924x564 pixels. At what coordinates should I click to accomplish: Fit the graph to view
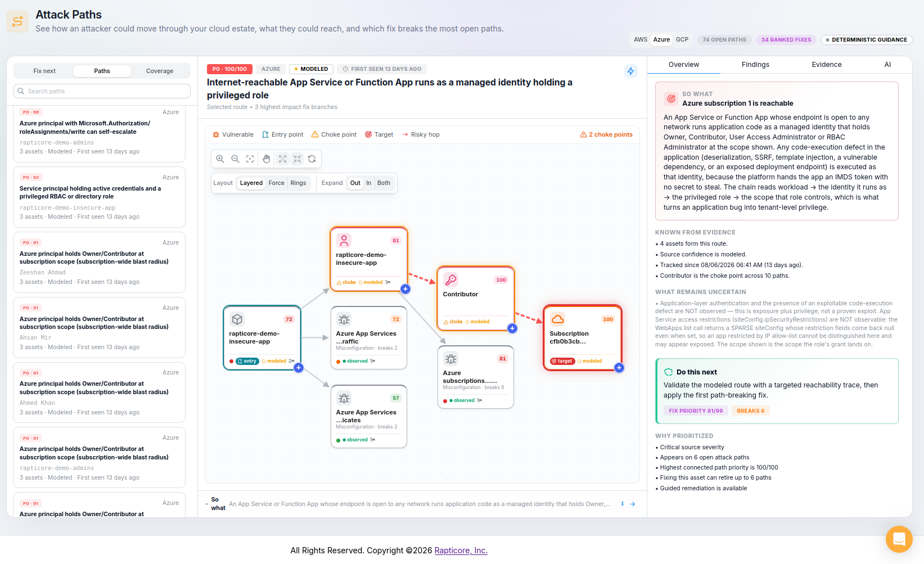[x=250, y=159]
